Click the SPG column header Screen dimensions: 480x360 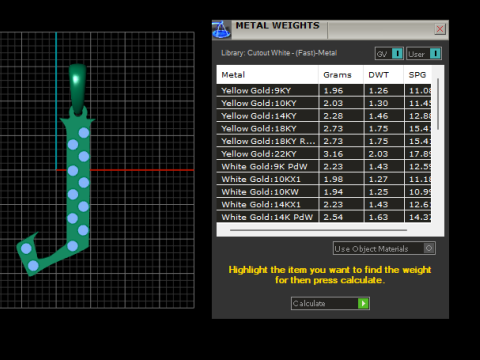pos(417,75)
